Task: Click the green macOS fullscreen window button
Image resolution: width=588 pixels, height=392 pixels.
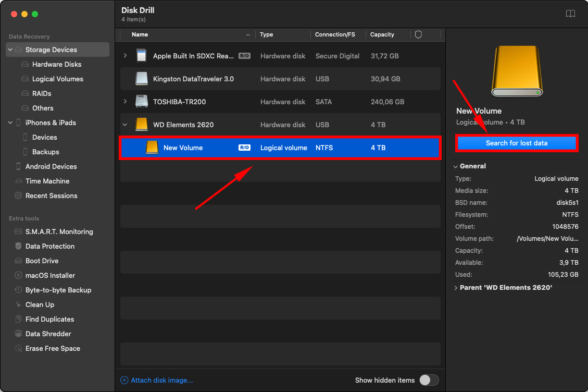Action: click(x=35, y=14)
